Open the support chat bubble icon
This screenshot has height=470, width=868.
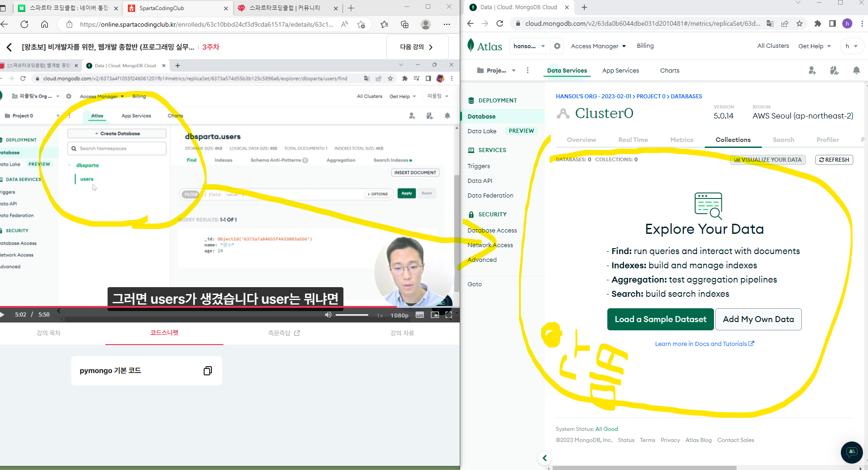(852, 452)
